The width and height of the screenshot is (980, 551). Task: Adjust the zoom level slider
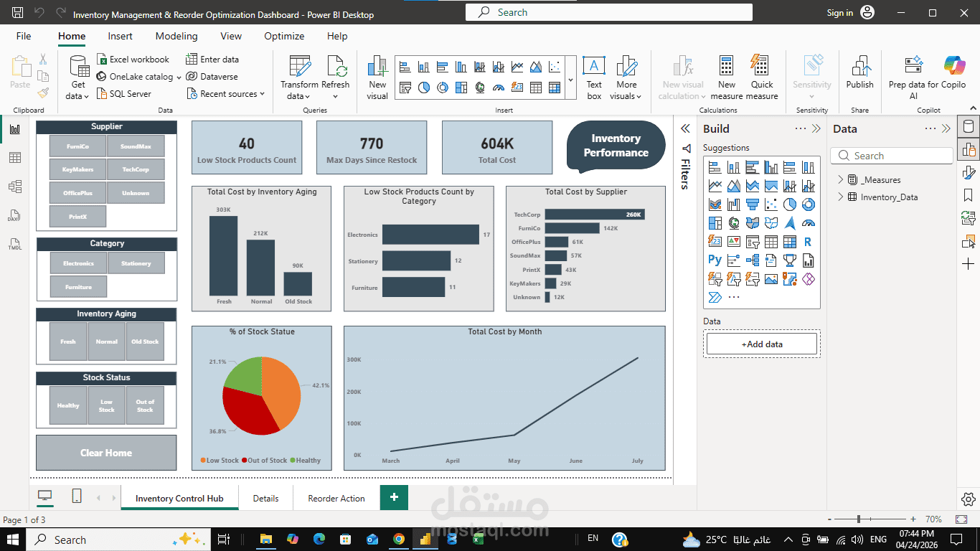pos(859,519)
